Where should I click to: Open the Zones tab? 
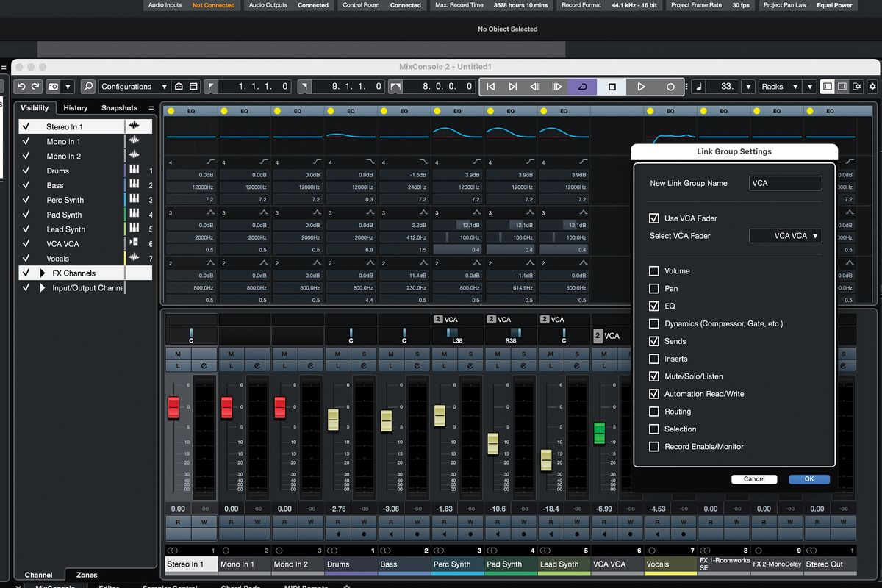click(x=87, y=575)
